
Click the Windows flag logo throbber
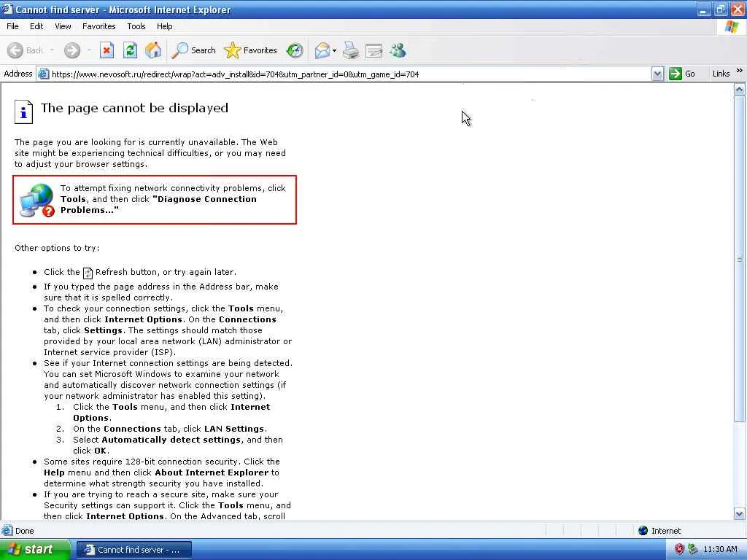[731, 27]
